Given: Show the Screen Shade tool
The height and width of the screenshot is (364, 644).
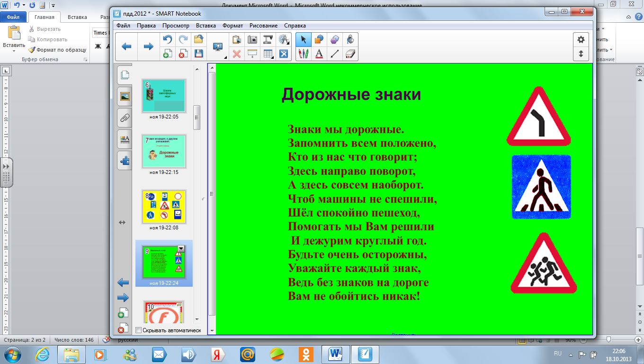Looking at the screenshot, I should [252, 54].
